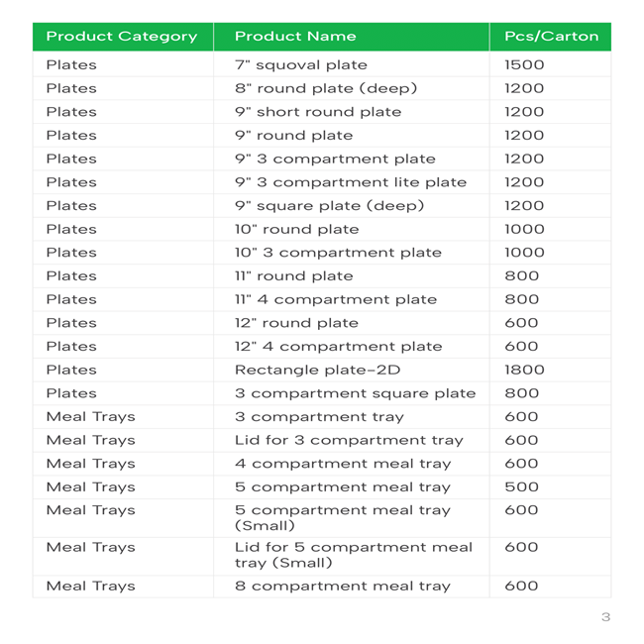Select the 8" round plate (deep) cell
Image resolution: width=644 pixels, height=644 pixels.
point(325,88)
